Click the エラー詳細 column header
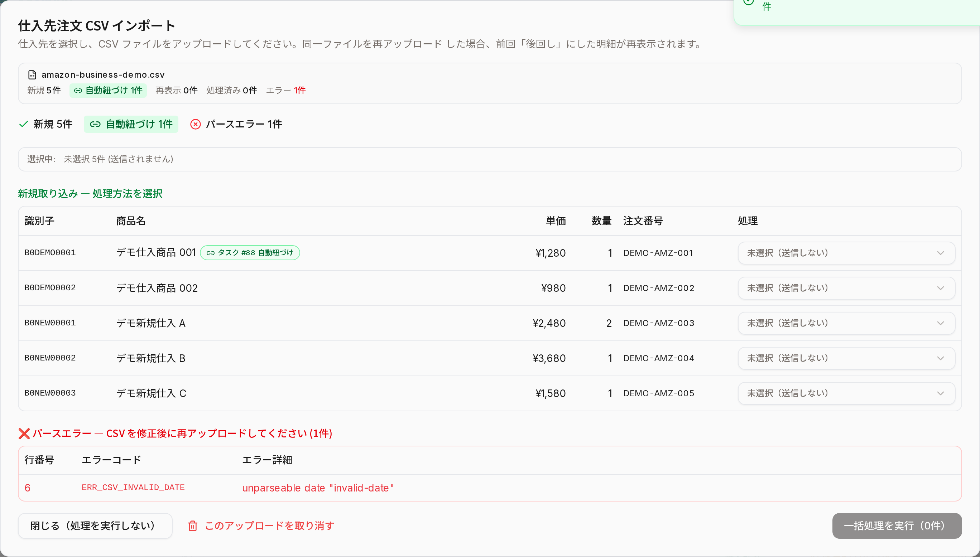This screenshot has height=557, width=980. [267, 460]
